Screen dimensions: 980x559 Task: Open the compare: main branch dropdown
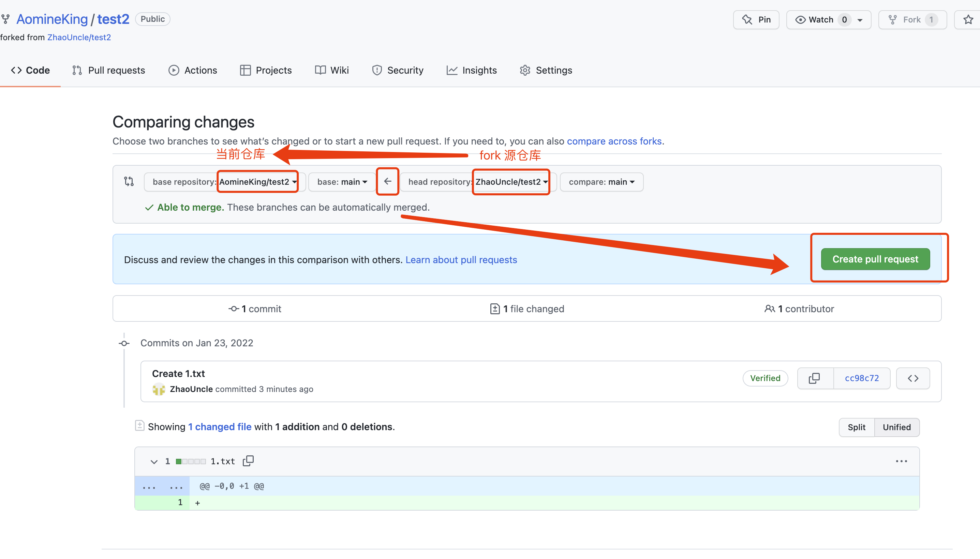coord(602,182)
